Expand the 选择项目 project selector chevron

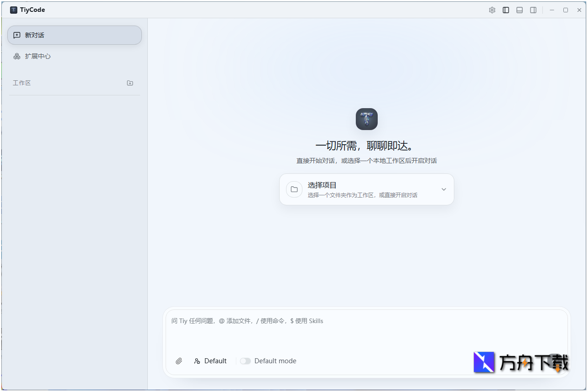(x=444, y=189)
